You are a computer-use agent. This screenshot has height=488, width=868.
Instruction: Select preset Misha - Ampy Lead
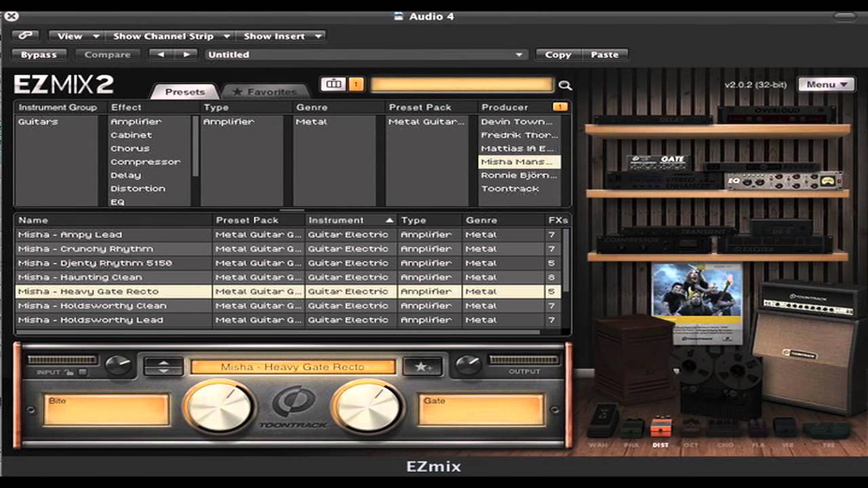[x=288, y=235]
